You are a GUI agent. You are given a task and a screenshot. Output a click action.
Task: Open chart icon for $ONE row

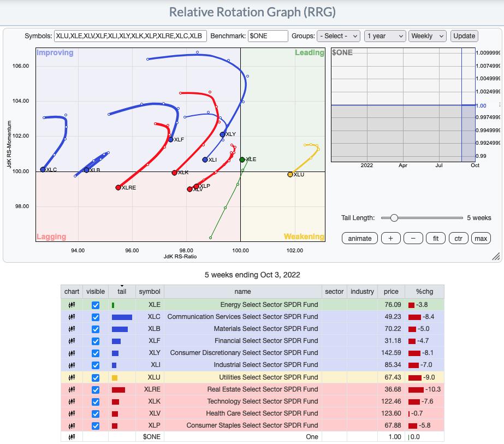click(72, 437)
